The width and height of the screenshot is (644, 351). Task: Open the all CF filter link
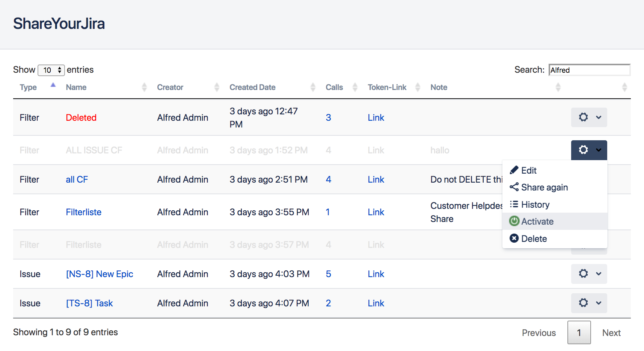[x=77, y=180]
